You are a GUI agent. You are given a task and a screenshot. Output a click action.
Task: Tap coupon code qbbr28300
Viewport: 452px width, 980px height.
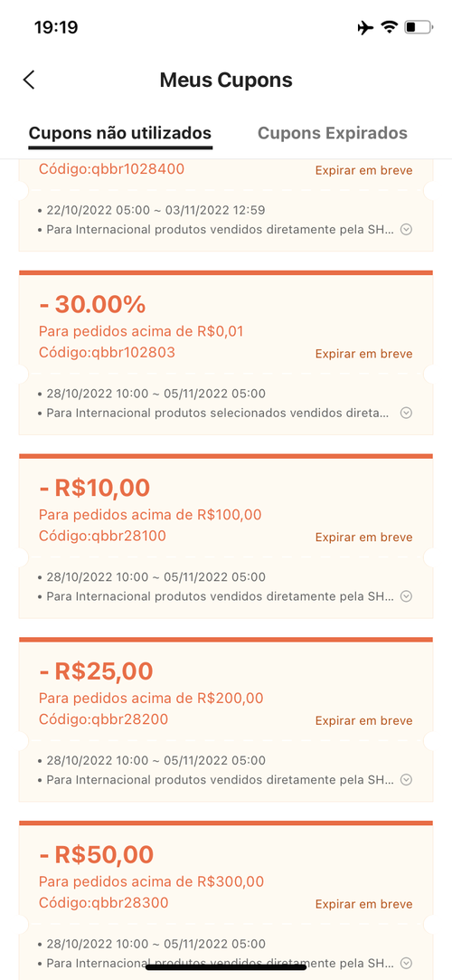pyautogui.click(x=104, y=902)
